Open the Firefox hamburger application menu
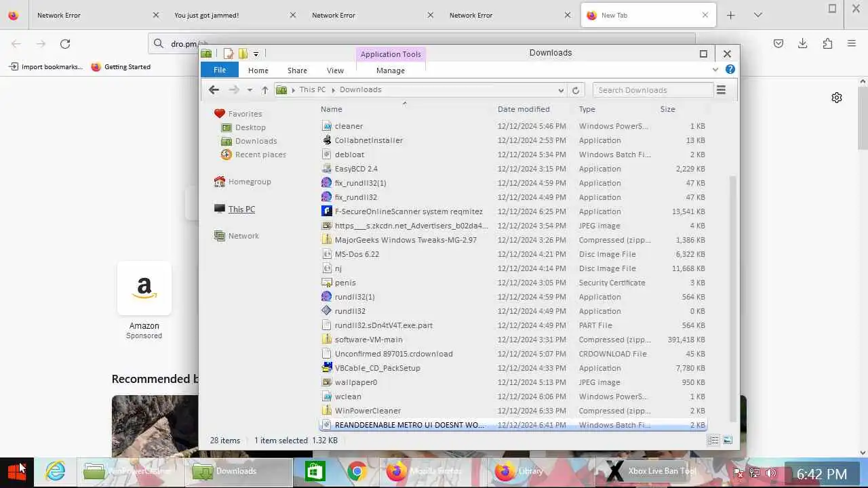The height and width of the screenshot is (488, 868). [852, 44]
